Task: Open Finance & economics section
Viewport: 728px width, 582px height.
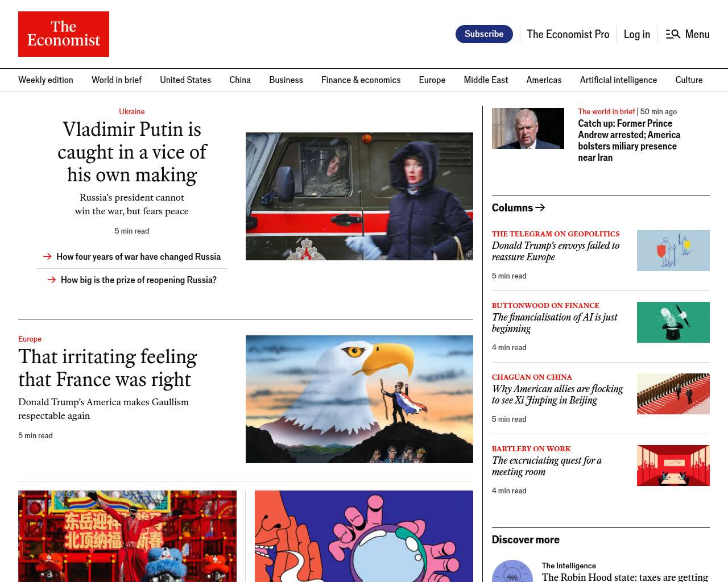Action: [361, 80]
